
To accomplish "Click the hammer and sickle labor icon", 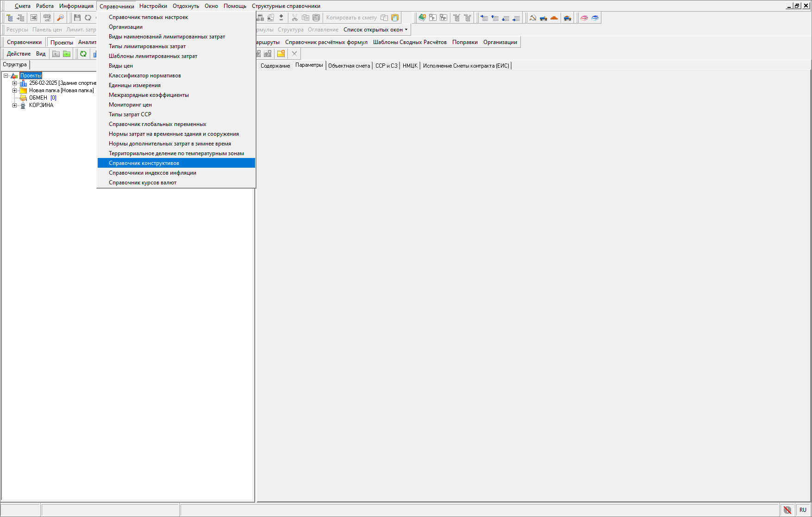I will [x=533, y=18].
